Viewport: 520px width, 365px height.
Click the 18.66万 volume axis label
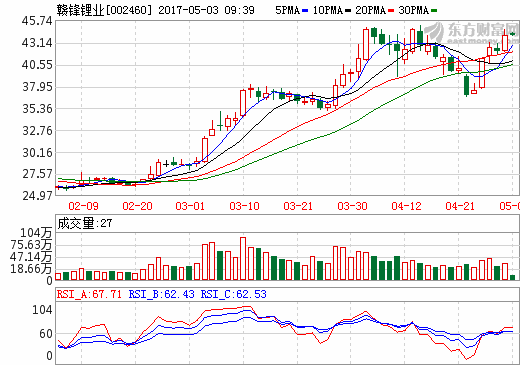point(31,269)
